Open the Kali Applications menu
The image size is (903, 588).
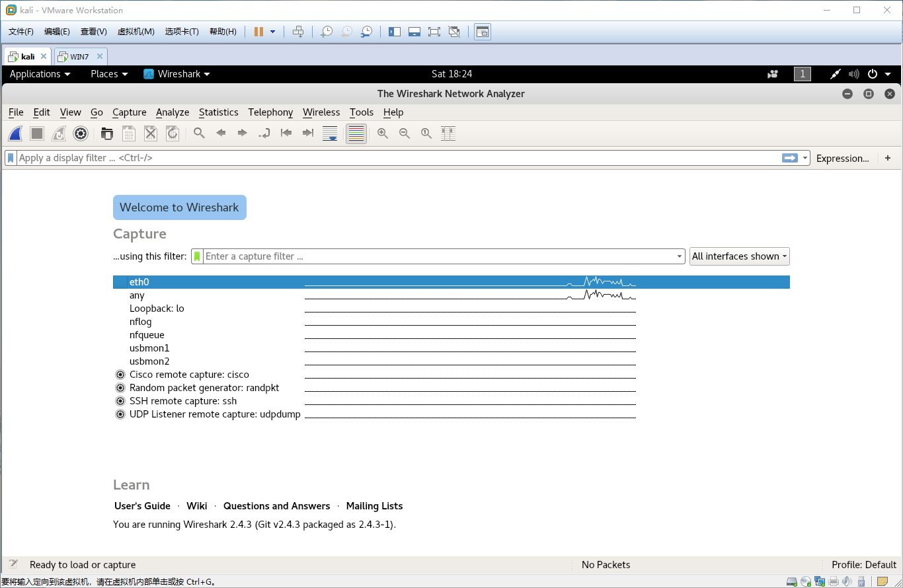[x=40, y=74]
